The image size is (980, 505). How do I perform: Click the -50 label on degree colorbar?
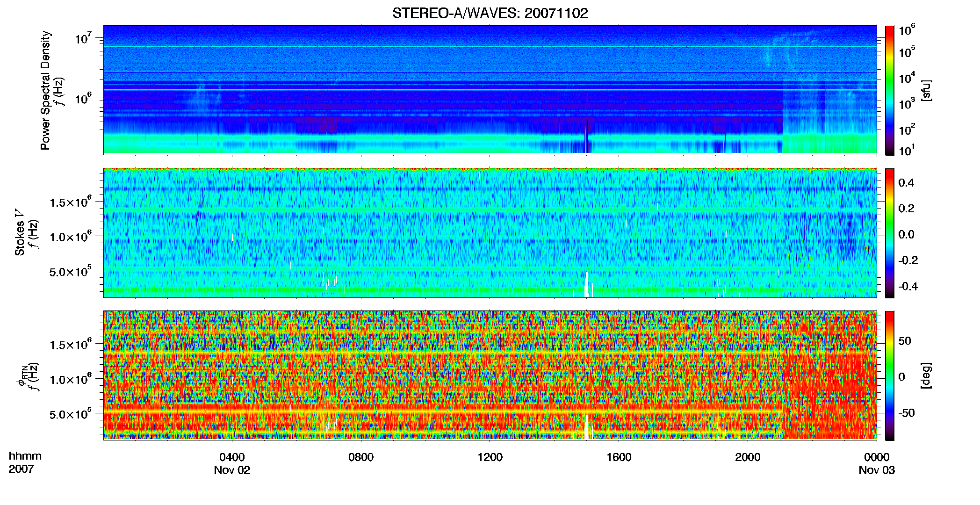[906, 413]
